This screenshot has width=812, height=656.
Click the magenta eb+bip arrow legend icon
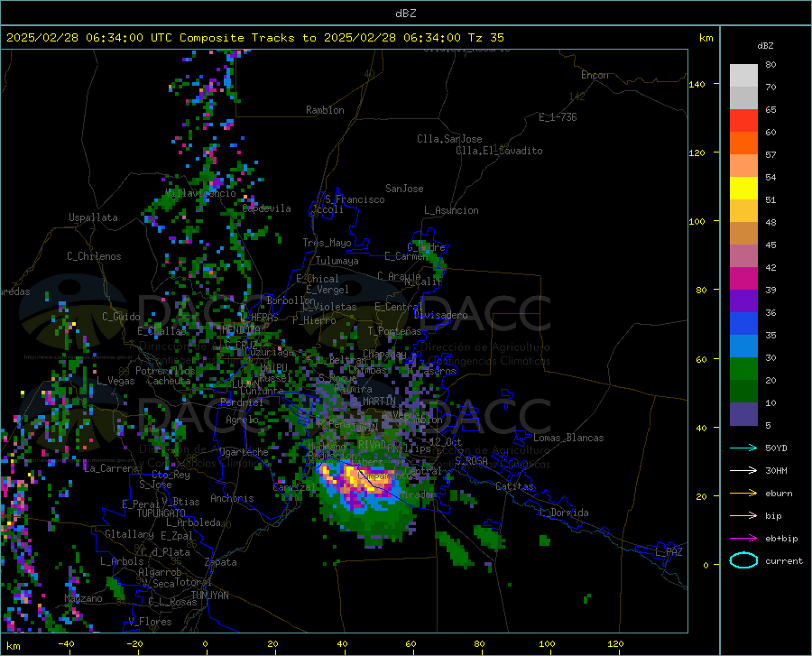click(743, 538)
